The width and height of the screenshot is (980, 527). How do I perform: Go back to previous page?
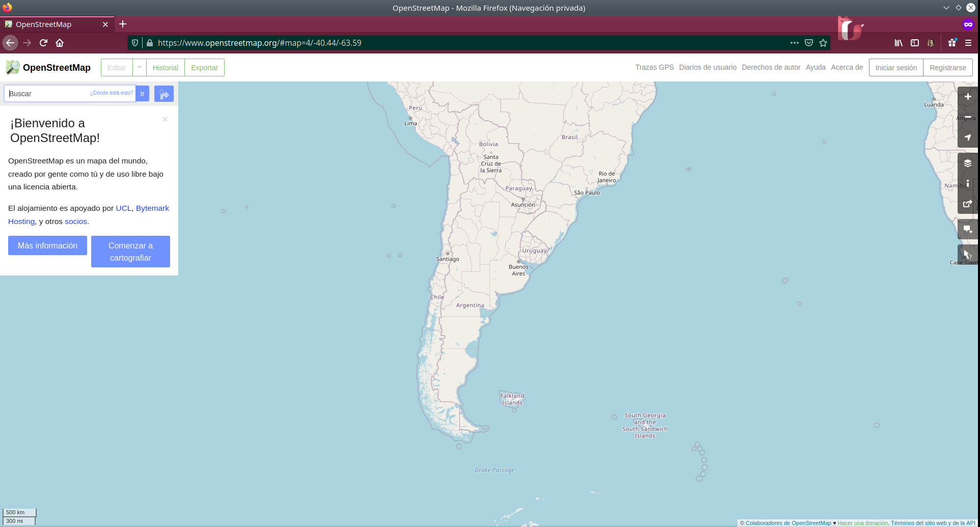point(10,43)
